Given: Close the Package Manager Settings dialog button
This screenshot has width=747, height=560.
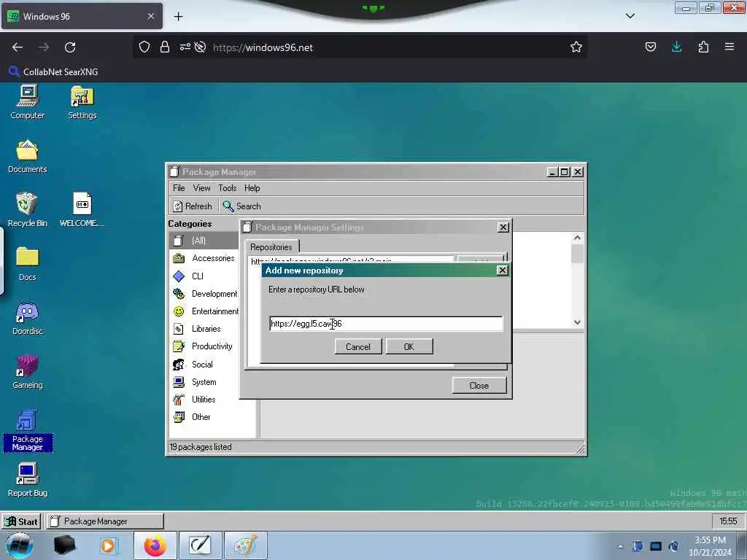Looking at the screenshot, I should pos(479,386).
